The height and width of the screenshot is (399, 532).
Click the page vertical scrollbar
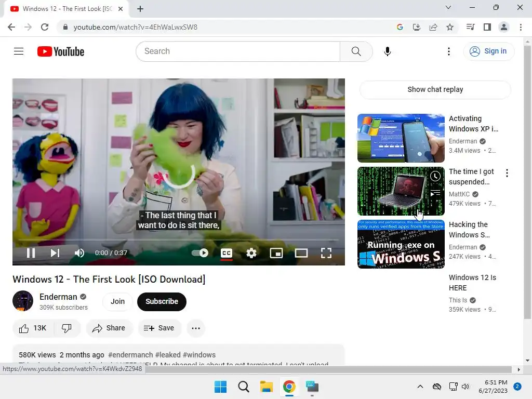(527, 183)
